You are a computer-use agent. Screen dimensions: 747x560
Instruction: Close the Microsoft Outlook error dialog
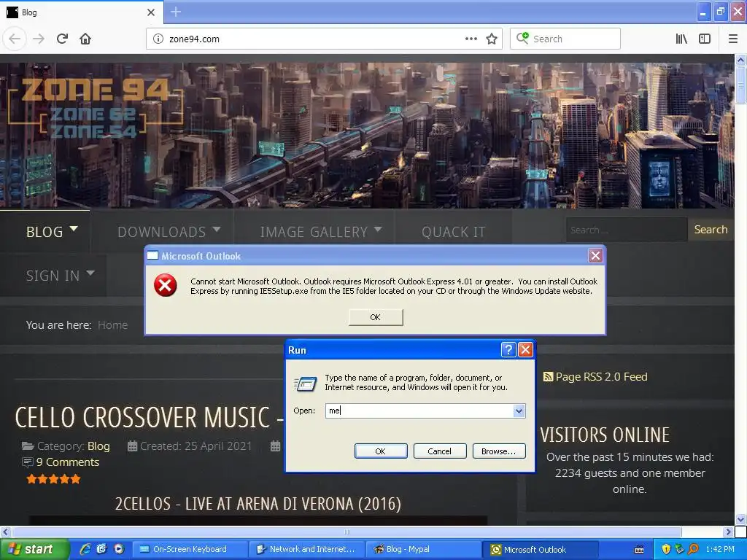(x=595, y=256)
